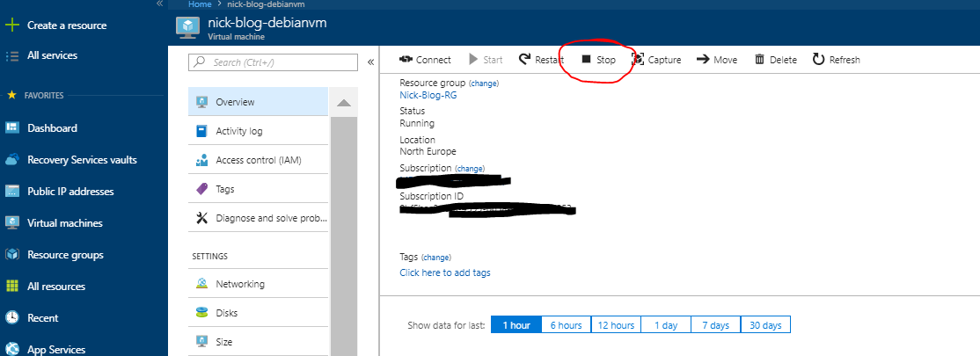980x356 pixels.
Task: Open the Nick-Blog-RG resource group link
Action: tap(428, 95)
